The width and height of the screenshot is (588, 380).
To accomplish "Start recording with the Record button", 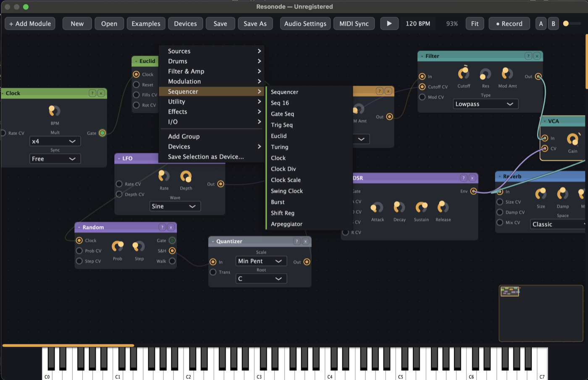I will click(509, 24).
